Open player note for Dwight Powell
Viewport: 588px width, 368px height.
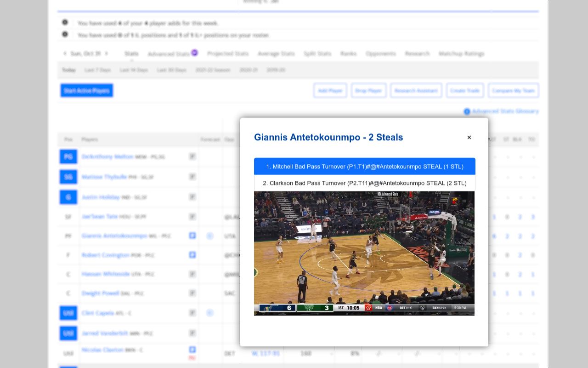[x=192, y=293]
